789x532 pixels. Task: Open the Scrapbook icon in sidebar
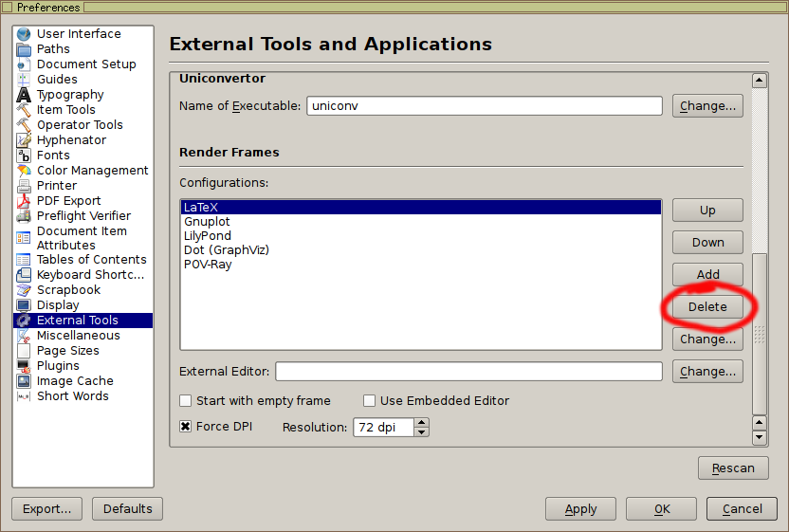[24, 290]
